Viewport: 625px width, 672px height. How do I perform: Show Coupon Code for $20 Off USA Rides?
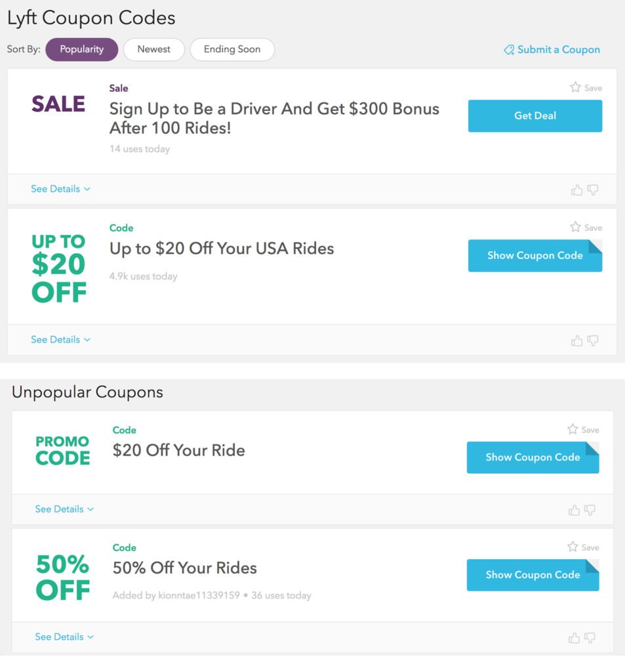click(x=534, y=256)
